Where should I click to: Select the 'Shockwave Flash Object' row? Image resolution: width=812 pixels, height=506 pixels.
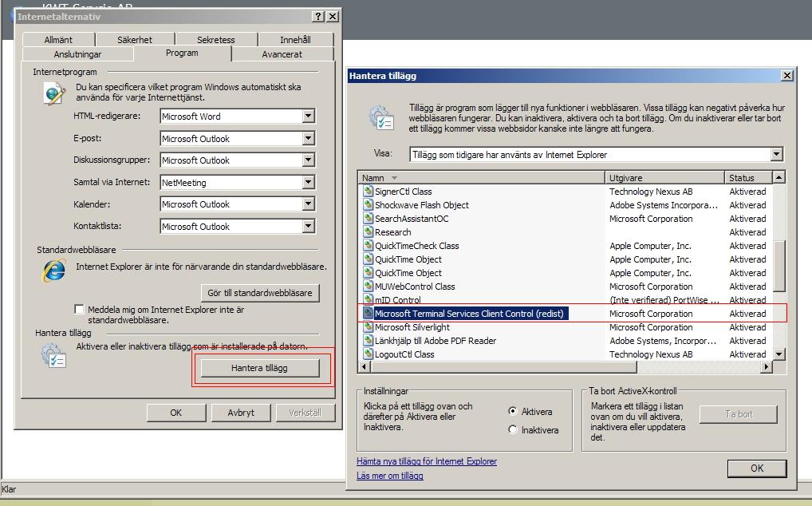coord(565,204)
